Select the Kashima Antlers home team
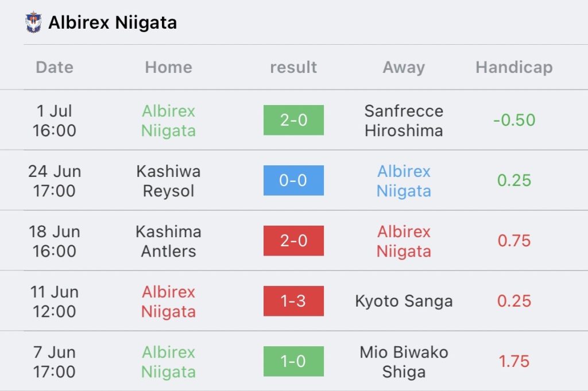 click(x=169, y=241)
